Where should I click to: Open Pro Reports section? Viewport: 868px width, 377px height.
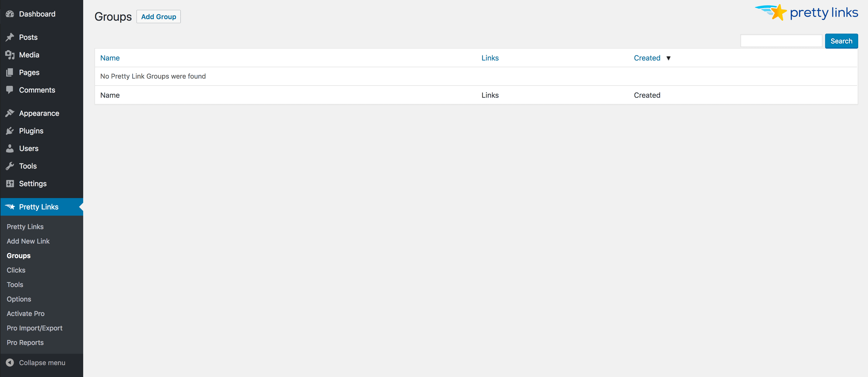tap(25, 342)
